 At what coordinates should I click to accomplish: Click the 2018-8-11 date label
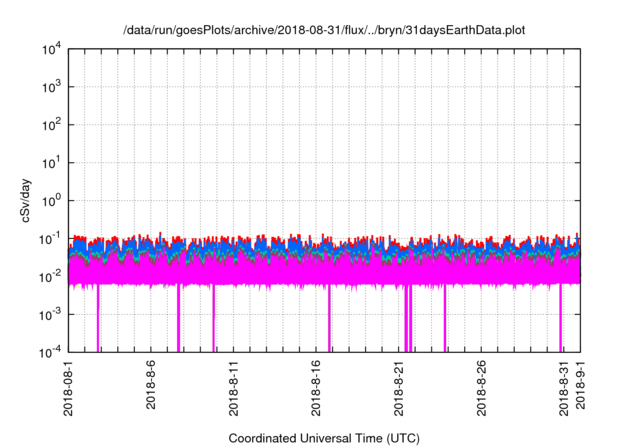pyautogui.click(x=233, y=388)
